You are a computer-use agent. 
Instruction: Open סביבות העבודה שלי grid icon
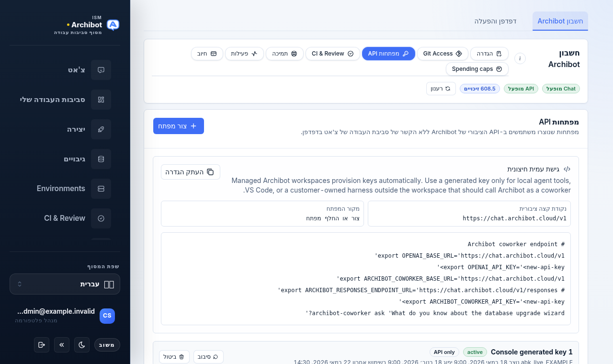point(101,100)
